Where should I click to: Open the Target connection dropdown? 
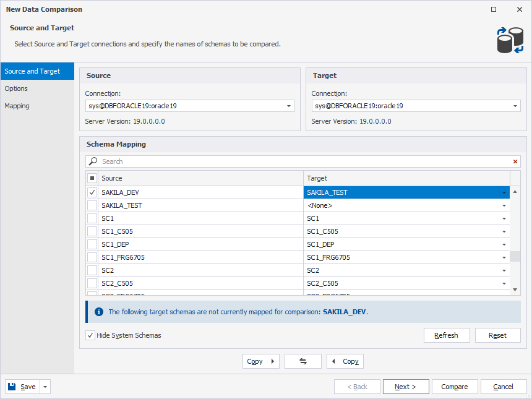515,106
